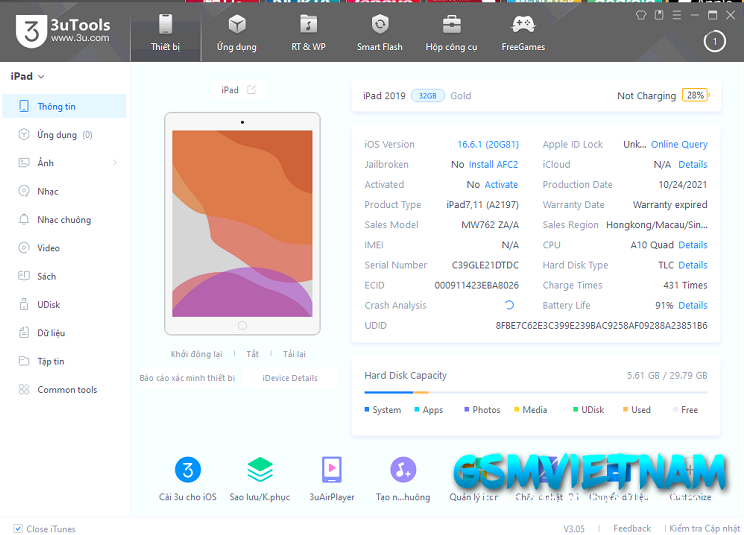Screen dimensions: 744x535
Task: Click the 3uTools logo
Action: click(x=63, y=31)
